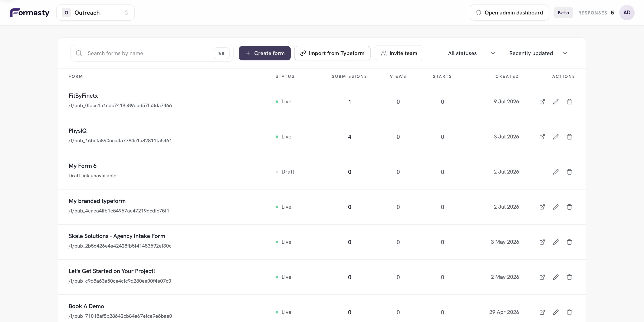
Task: Click Book A Demo created date 29 Apr 2026
Action: [504, 312]
